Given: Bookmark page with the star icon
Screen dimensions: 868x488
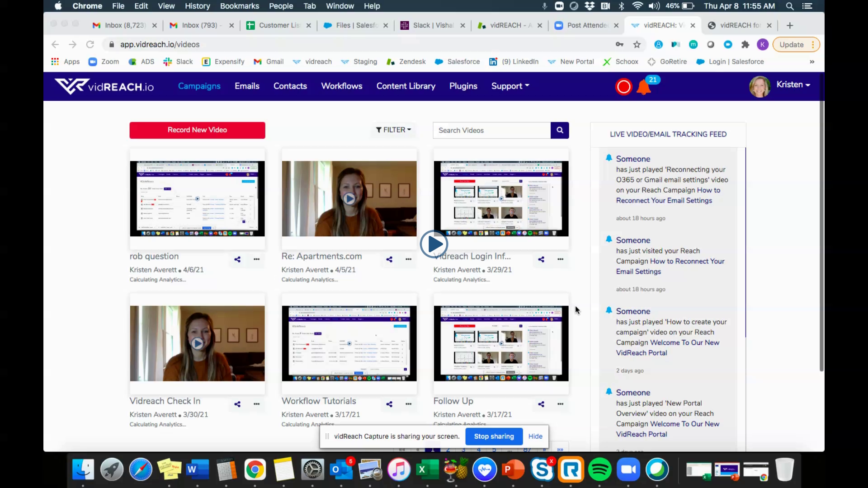Looking at the screenshot, I should coord(637,44).
